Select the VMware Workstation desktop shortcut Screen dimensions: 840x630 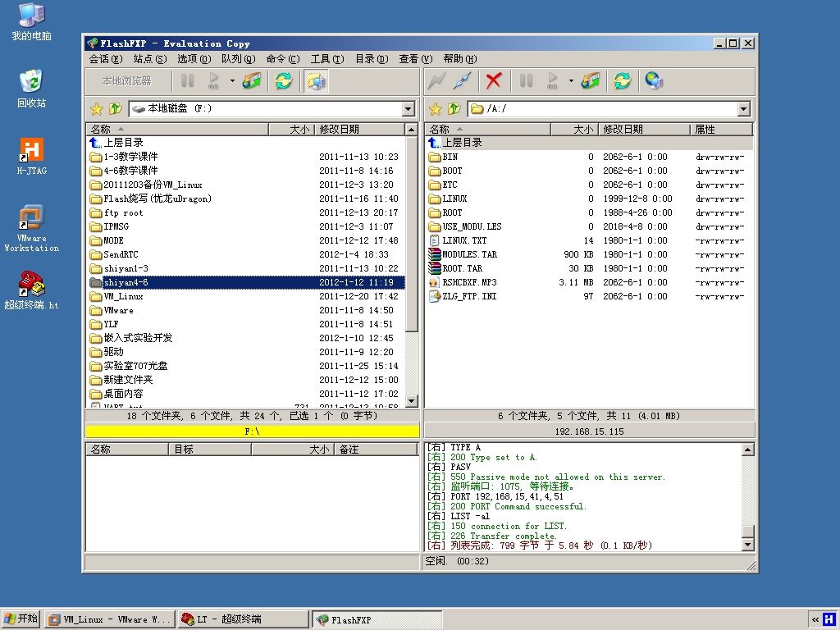pos(32,229)
